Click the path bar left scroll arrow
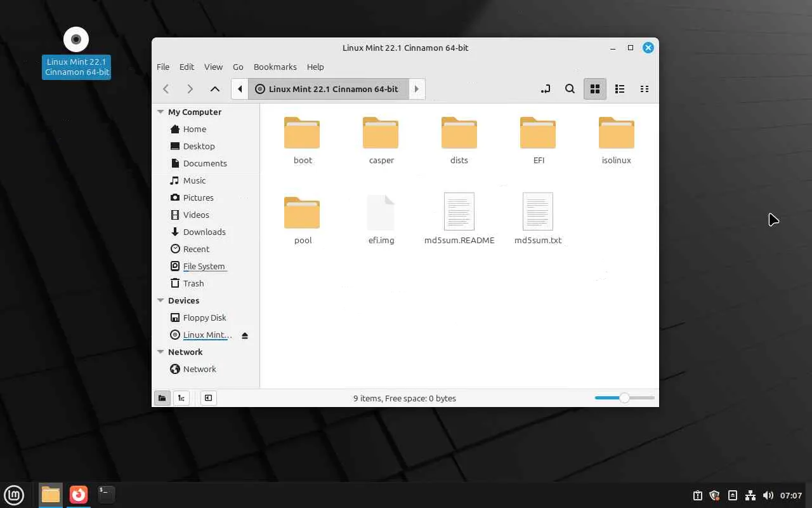The width and height of the screenshot is (812, 508). (x=240, y=89)
